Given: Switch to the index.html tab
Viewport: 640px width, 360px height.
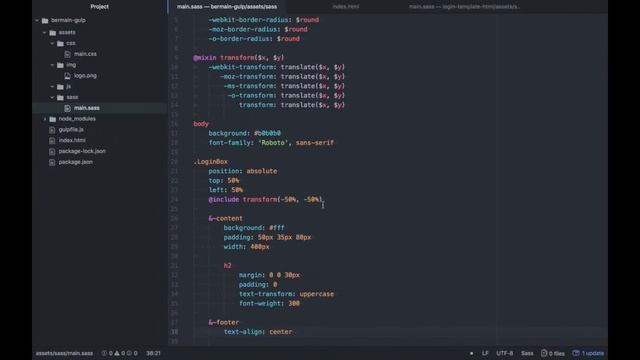Looking at the screenshot, I should pos(346,7).
